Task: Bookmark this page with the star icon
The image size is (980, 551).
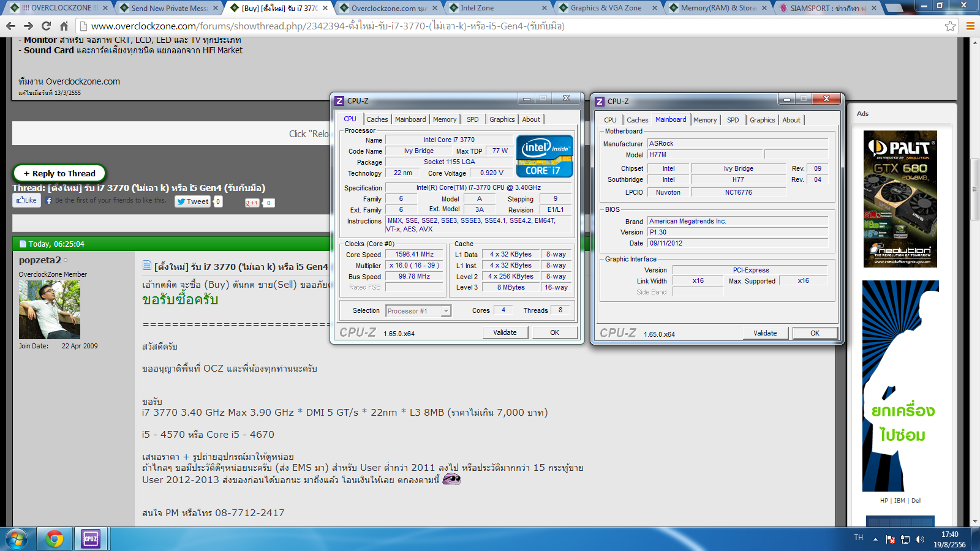Action: [x=950, y=26]
